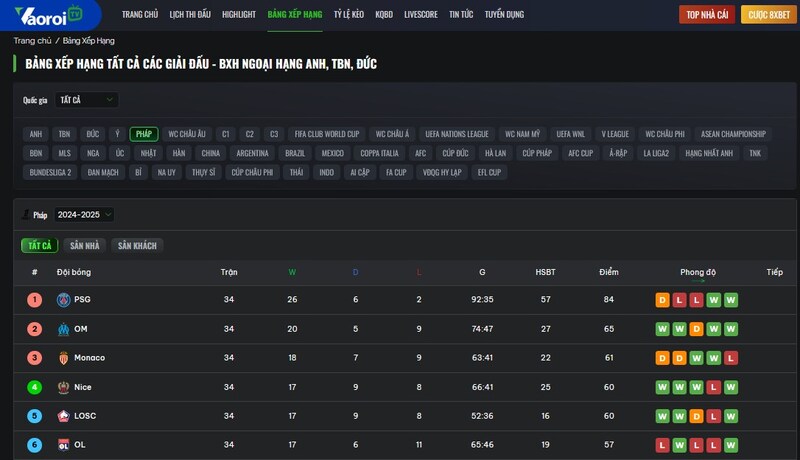Select the Anh league chip
The image size is (800, 460).
pyautogui.click(x=36, y=134)
